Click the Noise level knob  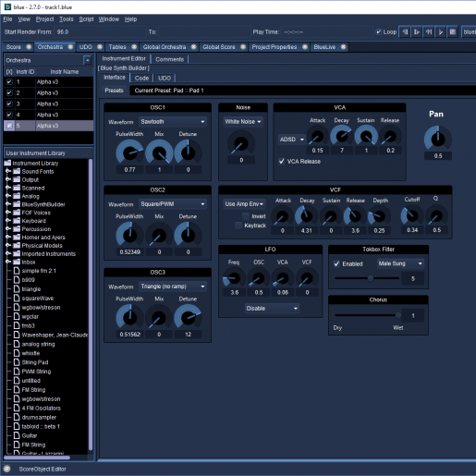point(241,143)
